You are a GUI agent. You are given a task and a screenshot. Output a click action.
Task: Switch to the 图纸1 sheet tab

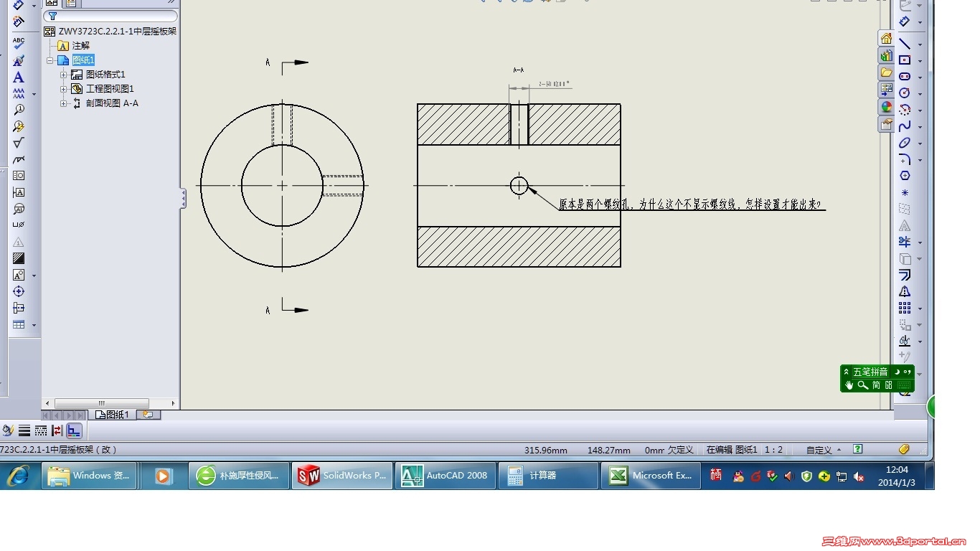[x=113, y=415]
